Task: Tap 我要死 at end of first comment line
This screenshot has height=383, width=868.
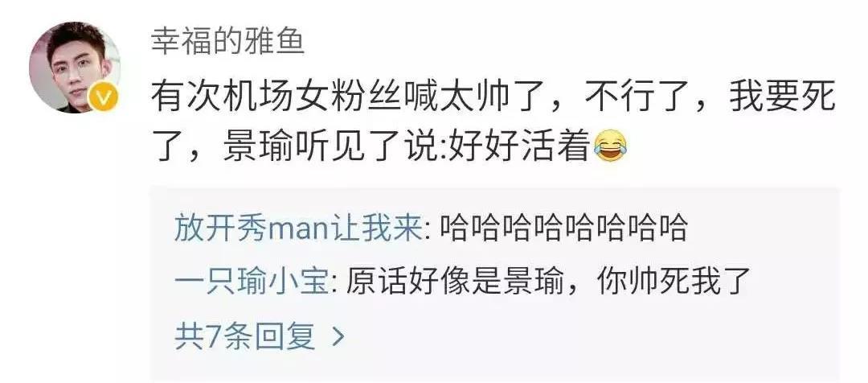Action: pyautogui.click(x=782, y=101)
